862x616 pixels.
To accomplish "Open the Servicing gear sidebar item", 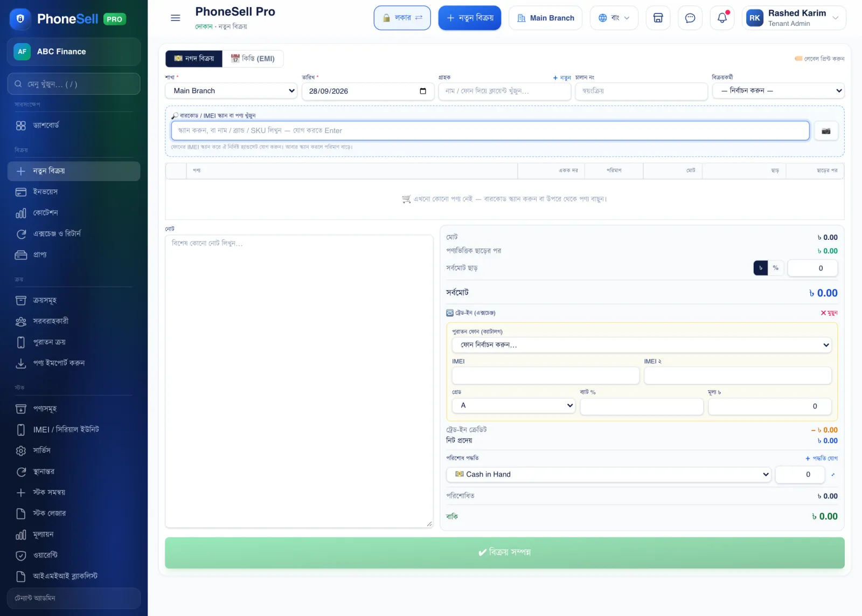I will click(74, 451).
